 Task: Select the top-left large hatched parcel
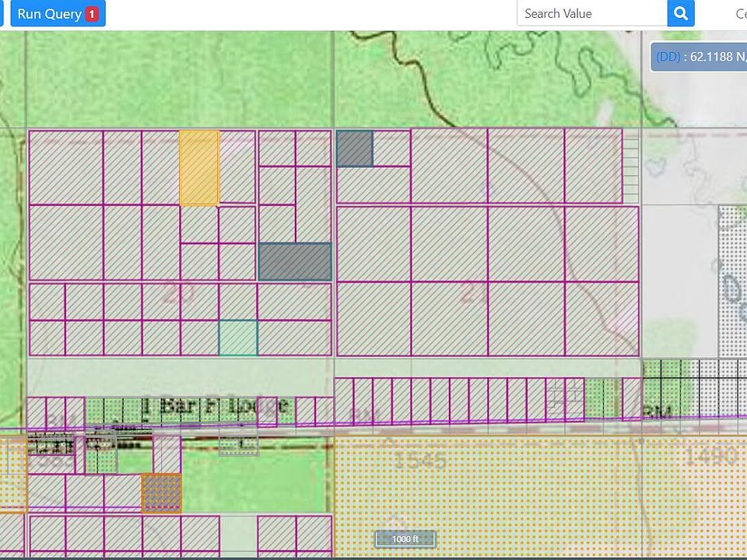65,167
